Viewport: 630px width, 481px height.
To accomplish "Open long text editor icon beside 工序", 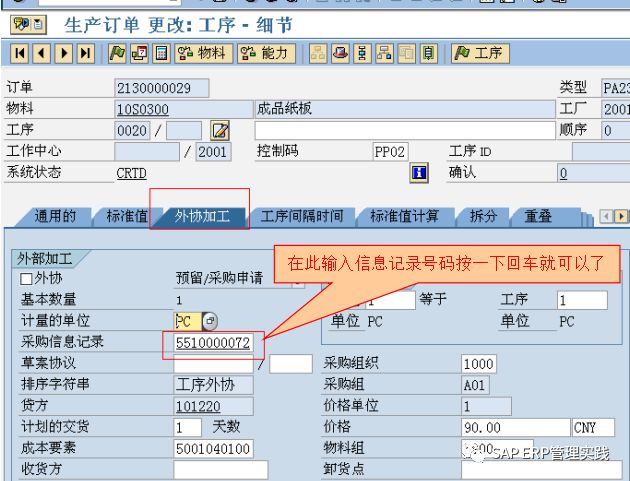I will 221,131.
